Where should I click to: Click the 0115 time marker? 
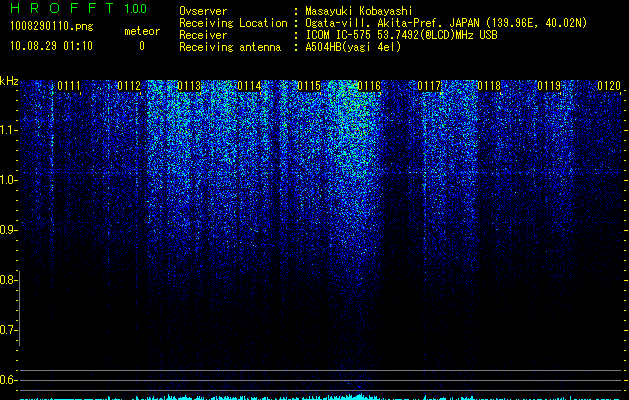309,86
